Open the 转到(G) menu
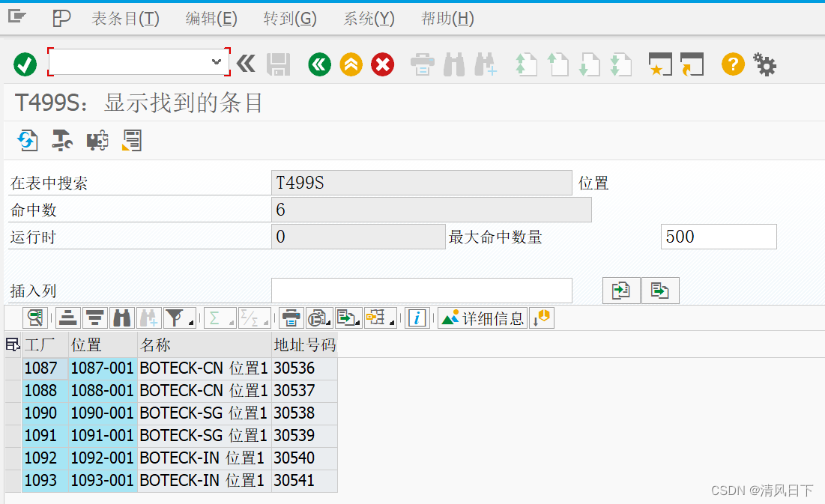The height and width of the screenshot is (504, 825). [289, 18]
